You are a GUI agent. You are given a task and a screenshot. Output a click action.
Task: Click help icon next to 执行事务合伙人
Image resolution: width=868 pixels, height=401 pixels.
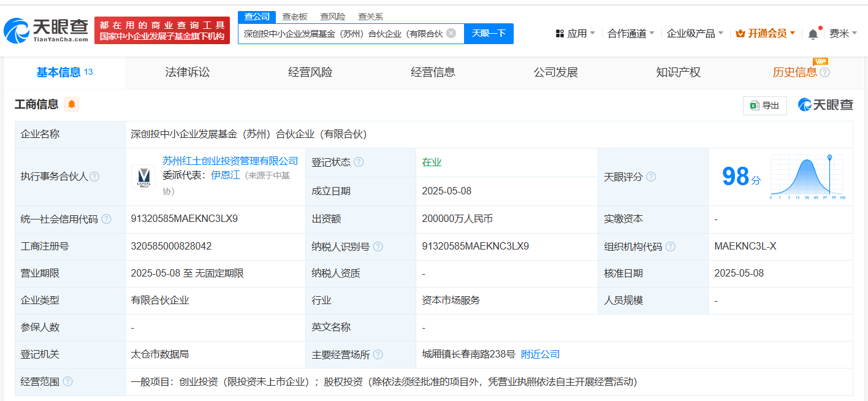[94, 177]
